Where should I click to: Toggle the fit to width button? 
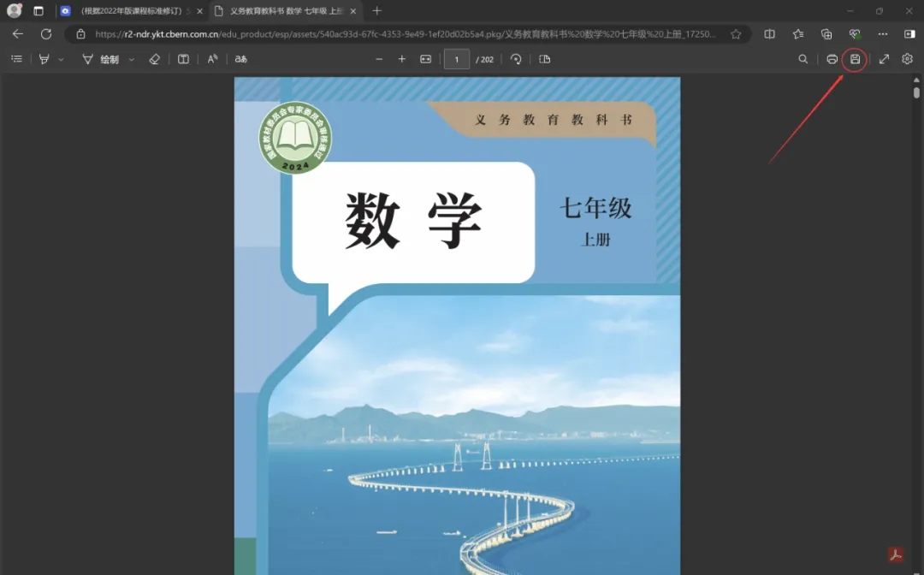(x=426, y=59)
